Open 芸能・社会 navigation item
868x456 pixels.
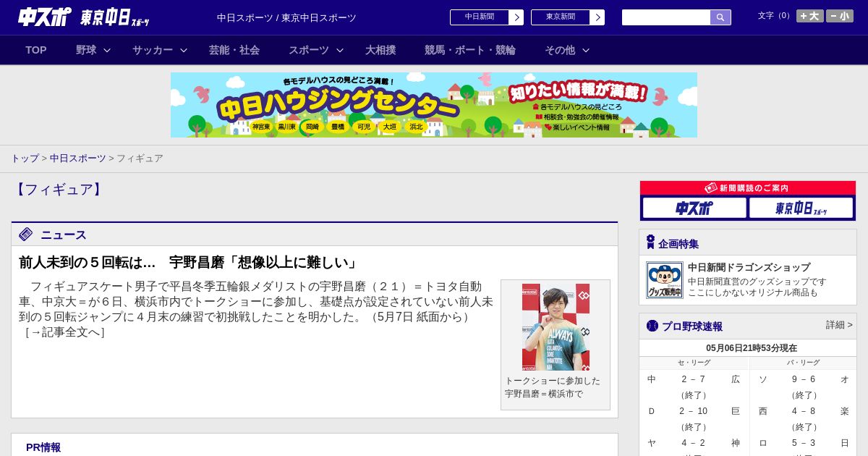(x=234, y=50)
